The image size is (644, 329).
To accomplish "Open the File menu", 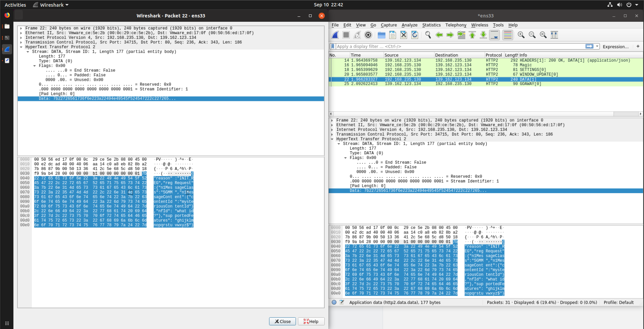I will coord(335,25).
